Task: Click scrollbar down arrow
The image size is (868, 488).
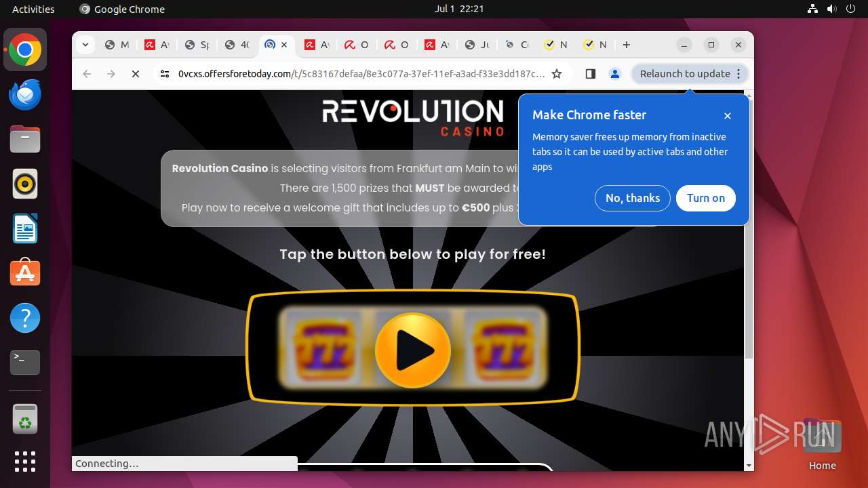Action: point(749,466)
